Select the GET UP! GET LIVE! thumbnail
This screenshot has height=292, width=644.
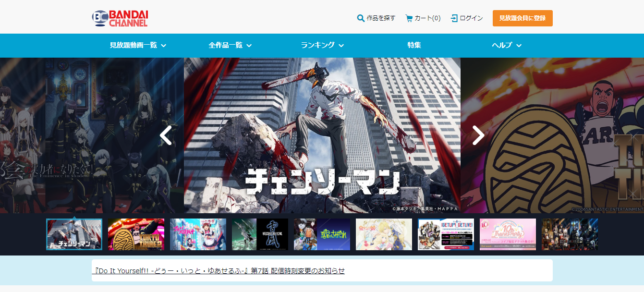click(446, 234)
